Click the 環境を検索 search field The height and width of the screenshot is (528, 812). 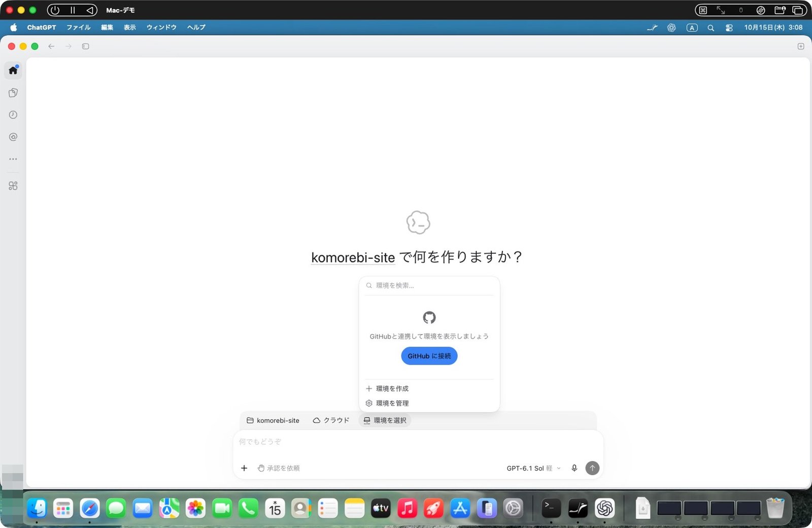coord(429,285)
